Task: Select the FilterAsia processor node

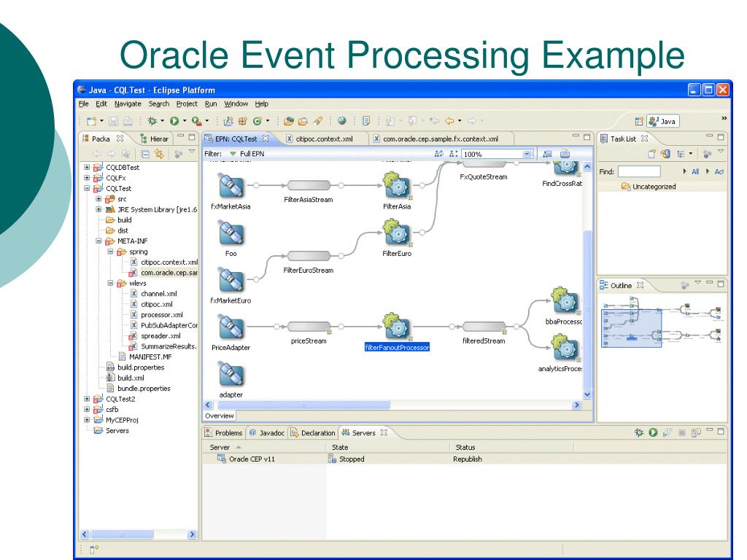Action: click(x=397, y=184)
